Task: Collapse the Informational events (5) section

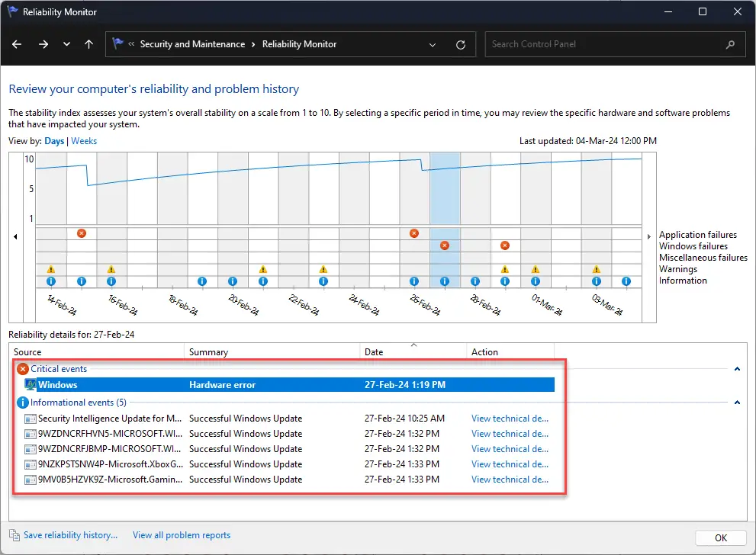Action: 736,403
